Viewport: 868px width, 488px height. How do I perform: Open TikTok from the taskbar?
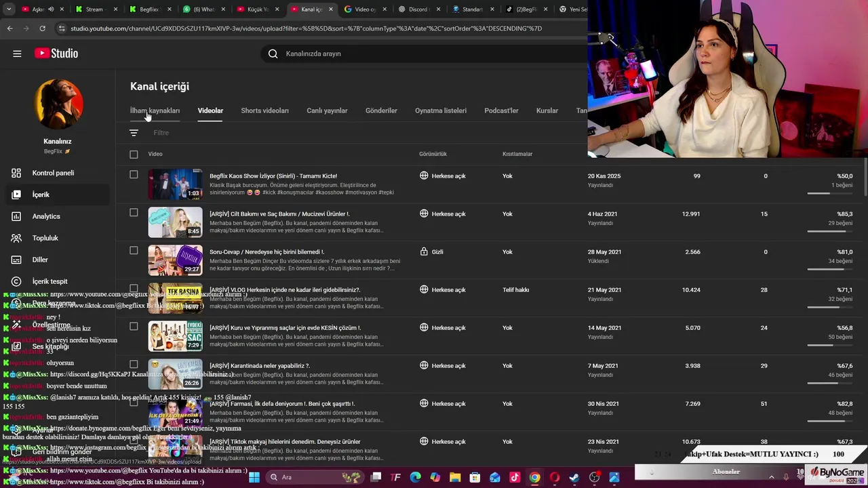(x=515, y=477)
